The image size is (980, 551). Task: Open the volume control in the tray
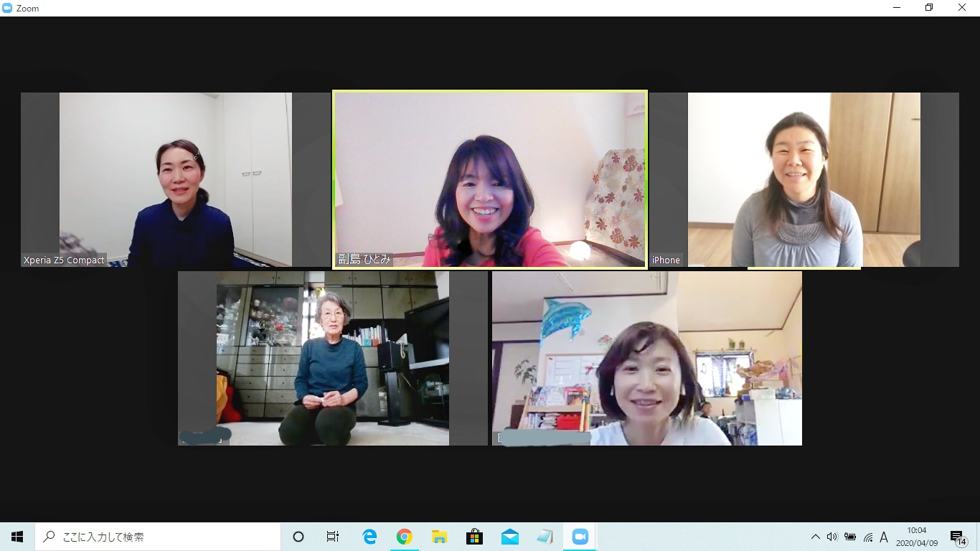pos(832,537)
